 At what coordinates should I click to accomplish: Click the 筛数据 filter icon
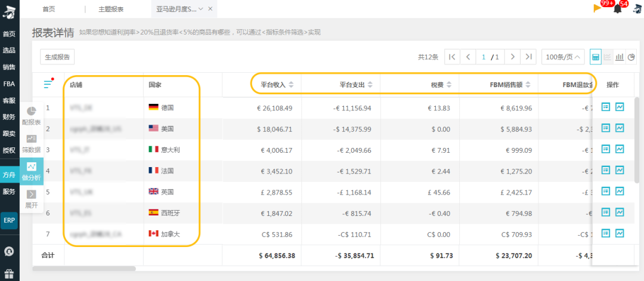(x=32, y=139)
